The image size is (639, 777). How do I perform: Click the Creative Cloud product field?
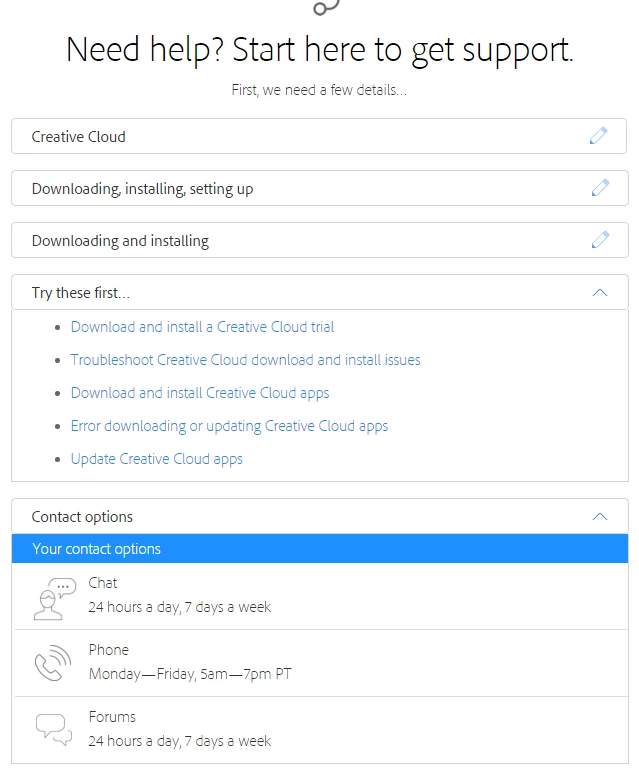point(300,137)
